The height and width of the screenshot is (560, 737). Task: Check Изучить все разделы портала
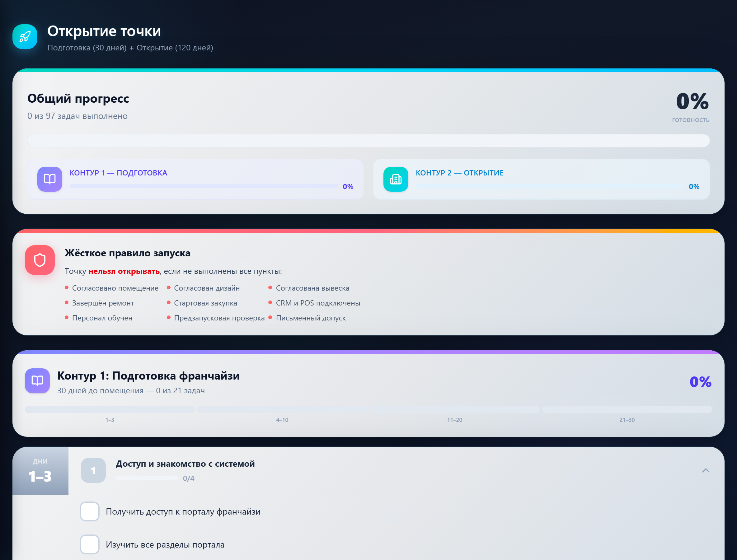pos(89,544)
